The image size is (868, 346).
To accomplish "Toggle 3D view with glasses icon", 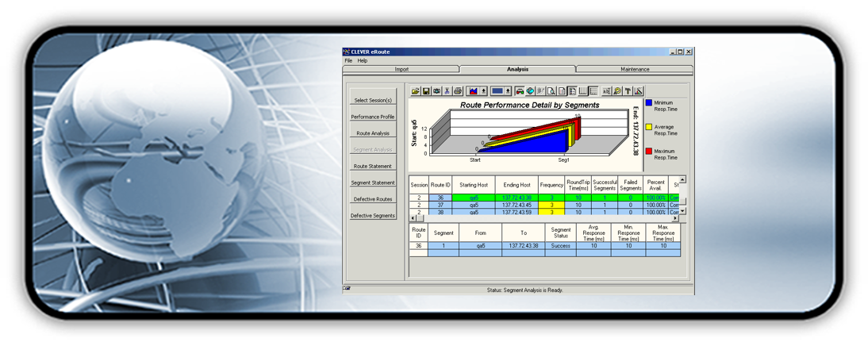I will pos(520,90).
